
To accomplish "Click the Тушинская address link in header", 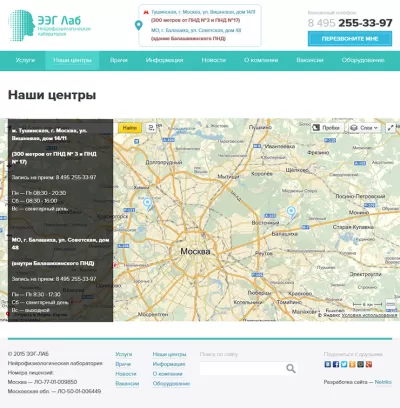I will pos(203,12).
